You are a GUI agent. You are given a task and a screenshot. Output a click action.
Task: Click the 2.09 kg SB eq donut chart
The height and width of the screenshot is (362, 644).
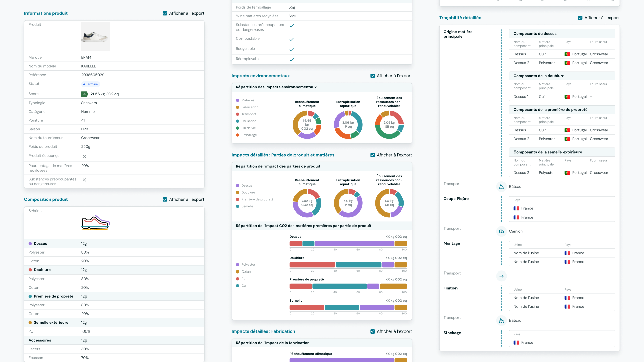tap(389, 125)
